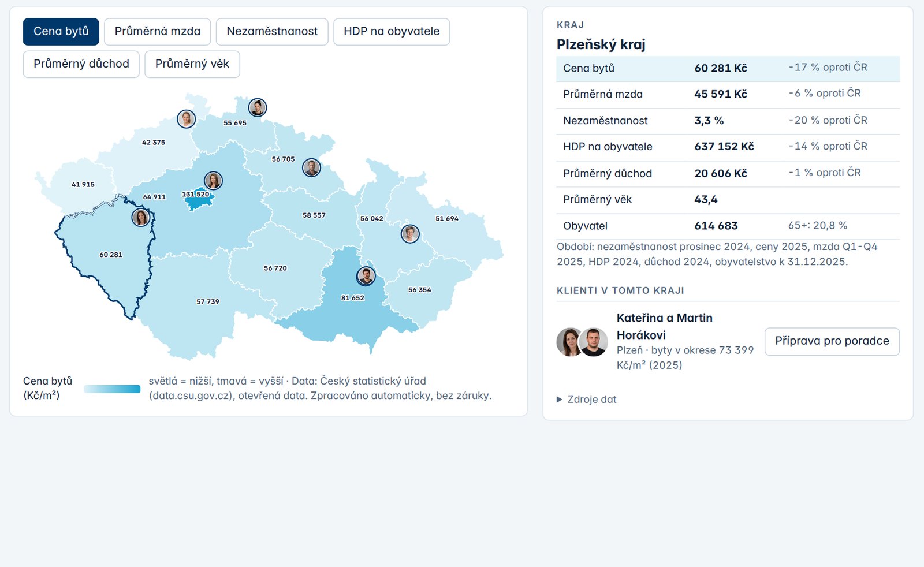Click the Nezaměstnanost value 3,3 %
Screen dimensions: 924x567
click(709, 121)
